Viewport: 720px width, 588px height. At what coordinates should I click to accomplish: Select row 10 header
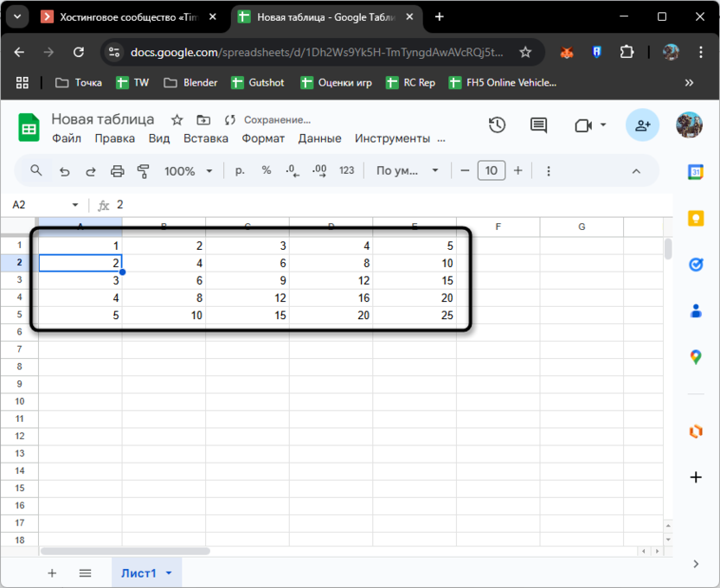point(19,401)
